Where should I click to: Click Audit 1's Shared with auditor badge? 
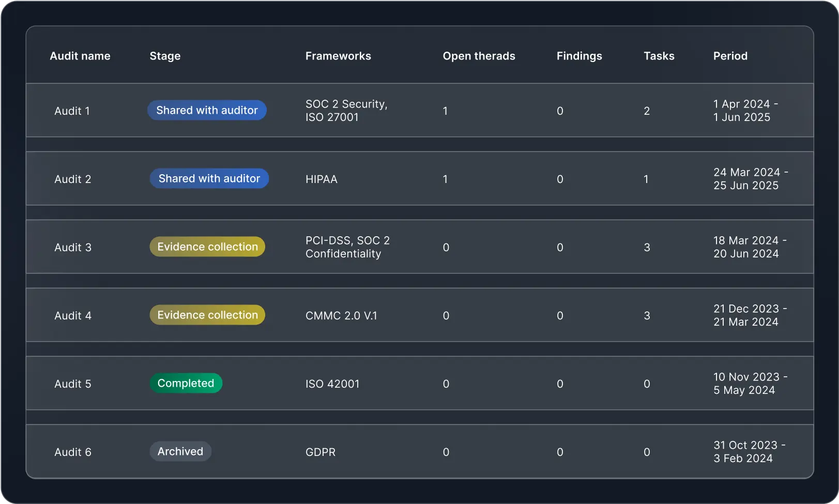207,110
